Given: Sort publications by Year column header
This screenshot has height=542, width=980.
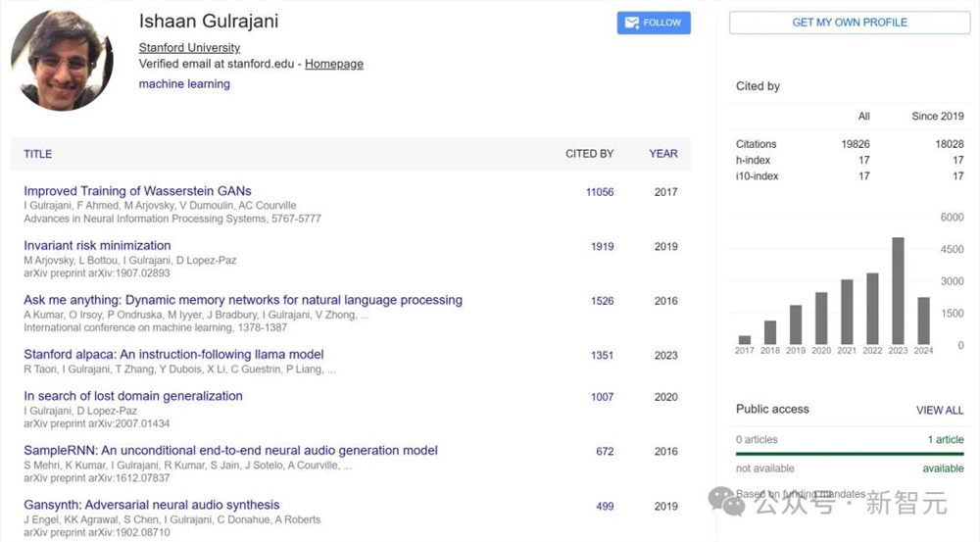Looking at the screenshot, I should click(663, 154).
